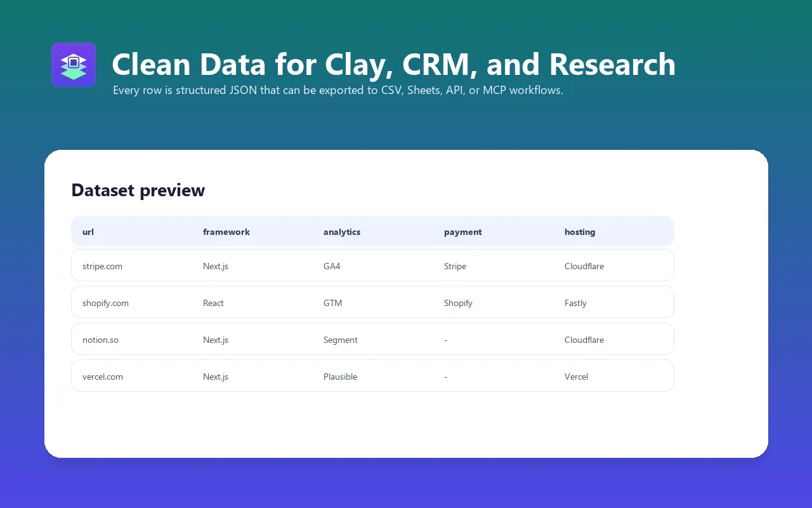
Task: Click the GTM analytics cell
Action: 332,303
